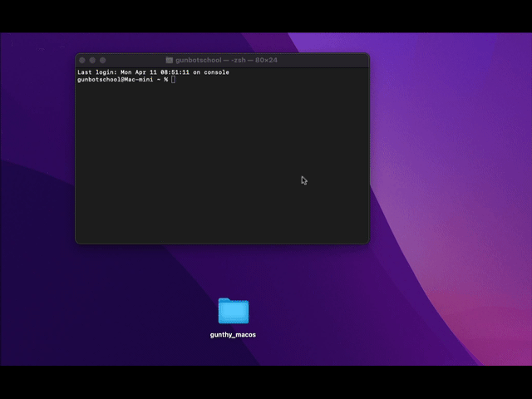Viewport: 532px width, 399px height.
Task: Select the gunthy_macos folder name label
Action: click(x=233, y=335)
